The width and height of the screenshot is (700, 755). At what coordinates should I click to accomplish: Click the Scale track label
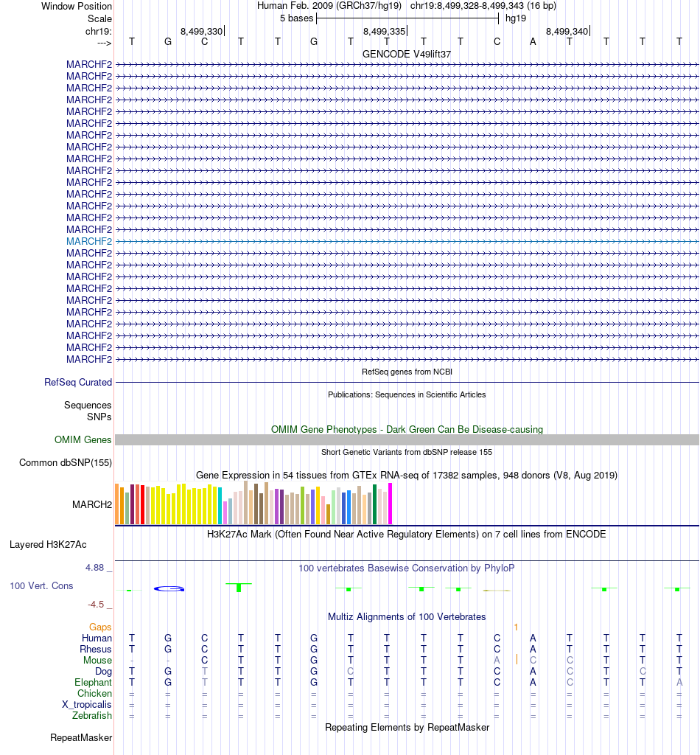(x=99, y=18)
